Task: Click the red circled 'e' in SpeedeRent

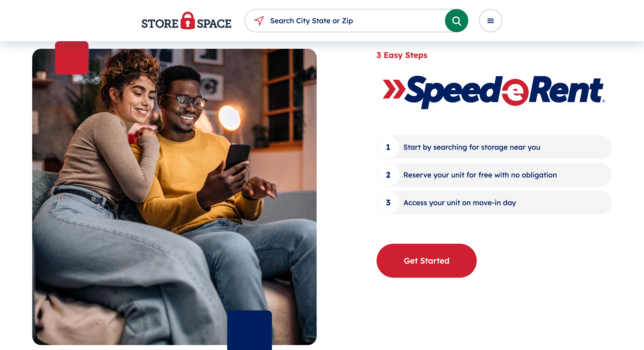Action: (x=515, y=92)
